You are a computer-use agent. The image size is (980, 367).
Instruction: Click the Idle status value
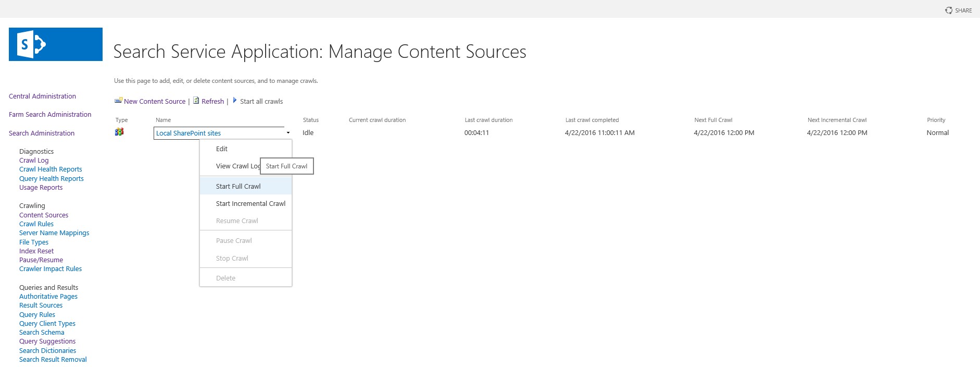click(x=308, y=133)
